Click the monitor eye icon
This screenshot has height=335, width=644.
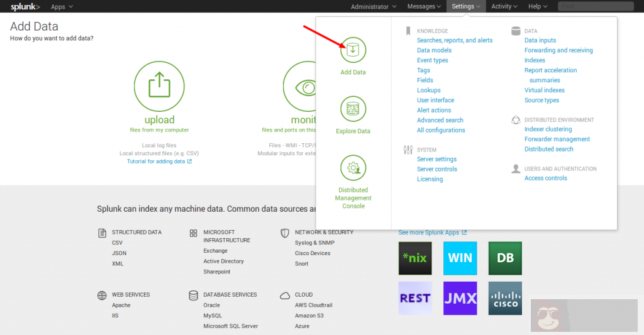point(299,86)
